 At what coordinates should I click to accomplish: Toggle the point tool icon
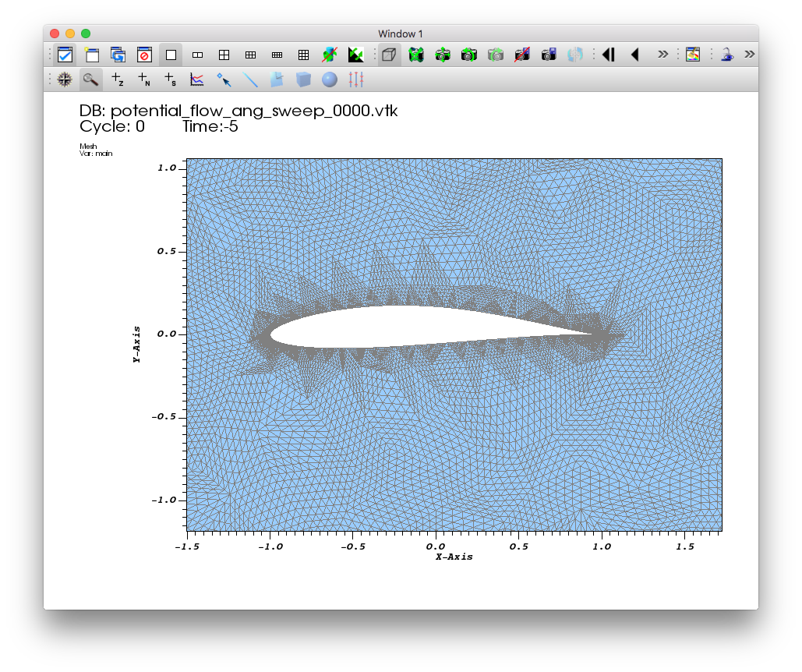pyautogui.click(x=224, y=80)
